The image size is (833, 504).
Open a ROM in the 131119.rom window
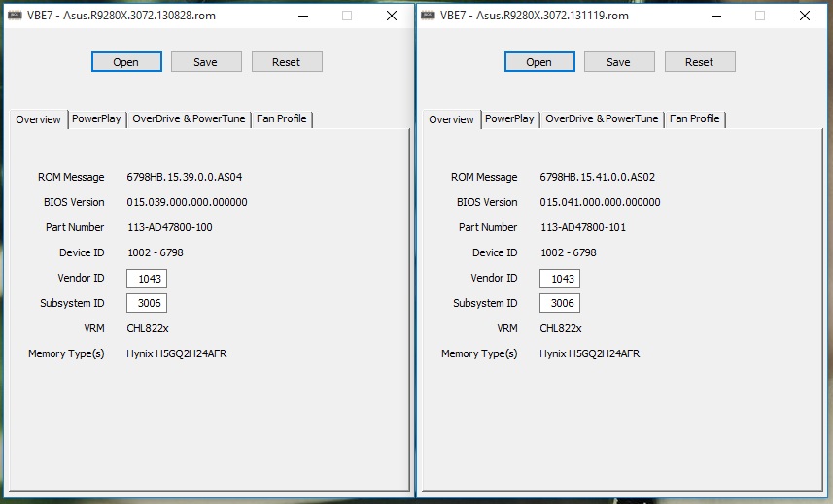click(539, 62)
